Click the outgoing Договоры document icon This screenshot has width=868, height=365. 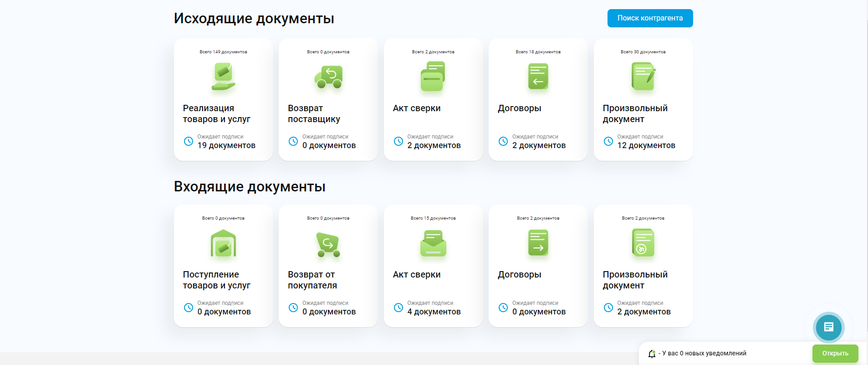(538, 77)
